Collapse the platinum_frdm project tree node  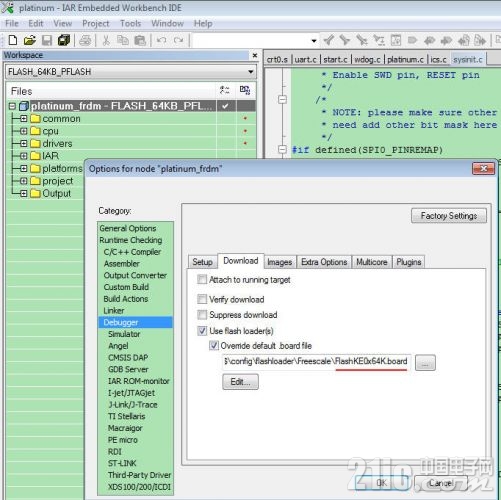[x=12, y=106]
